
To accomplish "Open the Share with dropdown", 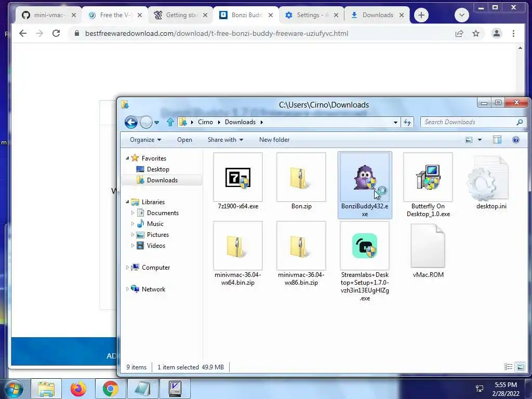I will pyautogui.click(x=225, y=140).
